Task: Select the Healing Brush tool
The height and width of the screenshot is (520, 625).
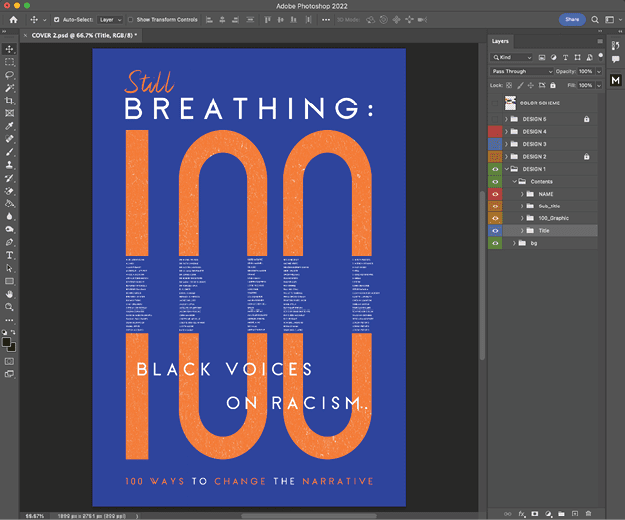Action: click(x=9, y=139)
